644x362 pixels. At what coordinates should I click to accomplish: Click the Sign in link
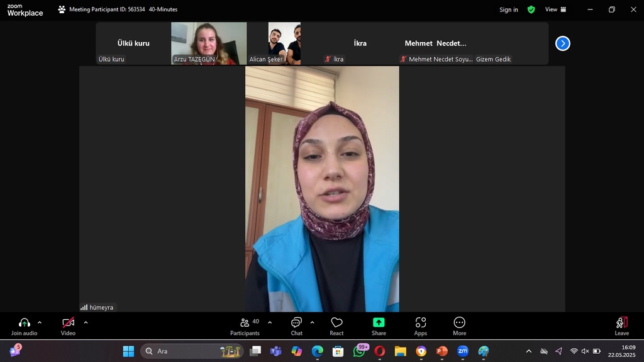click(508, 9)
